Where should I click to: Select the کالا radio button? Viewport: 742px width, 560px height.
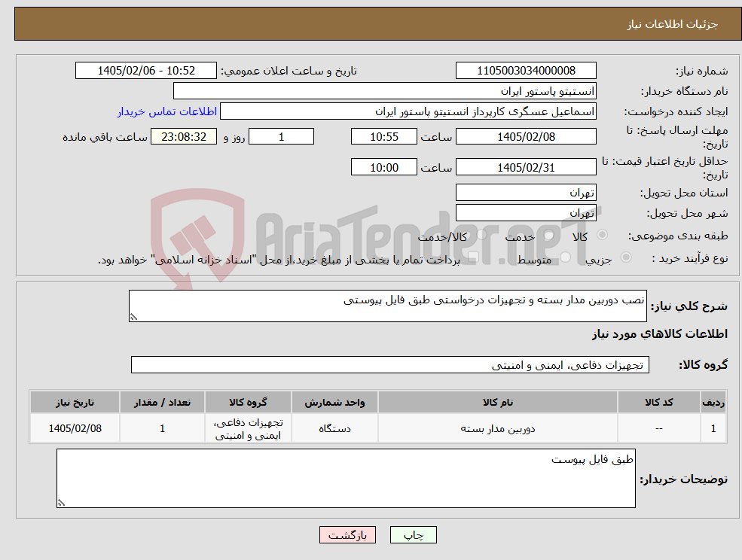coord(603,235)
